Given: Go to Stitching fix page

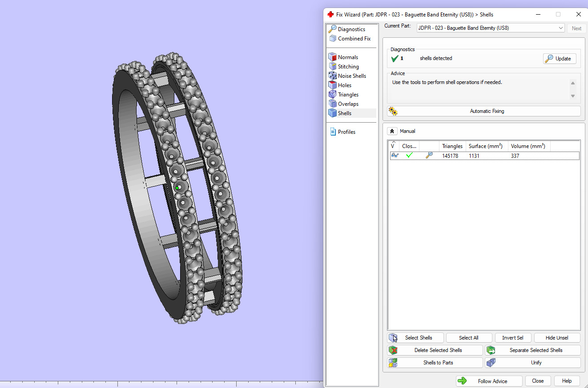Looking at the screenshot, I should pos(348,67).
